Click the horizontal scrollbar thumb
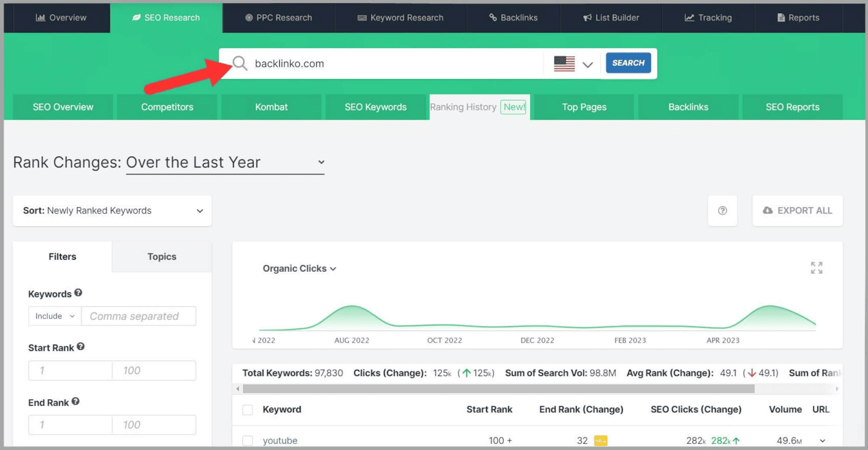 click(x=499, y=389)
